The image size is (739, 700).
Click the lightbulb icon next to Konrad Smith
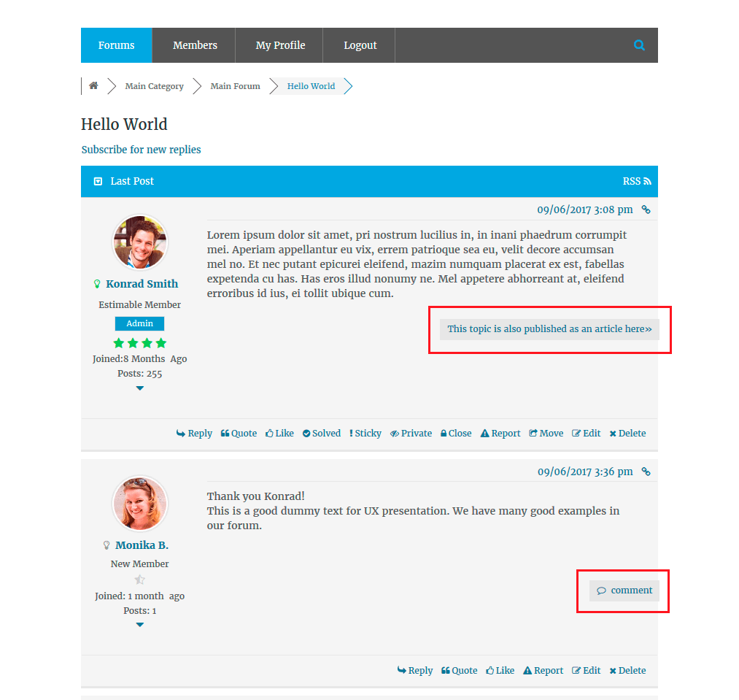(98, 283)
